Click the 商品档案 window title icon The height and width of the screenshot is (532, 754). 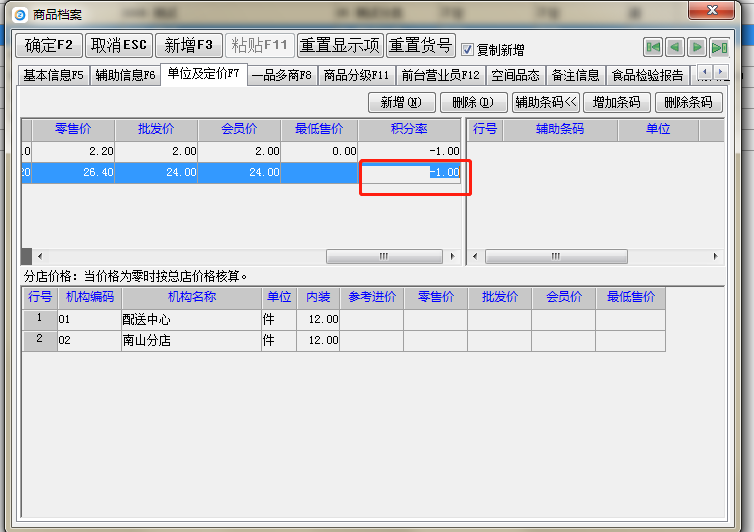tap(18, 13)
